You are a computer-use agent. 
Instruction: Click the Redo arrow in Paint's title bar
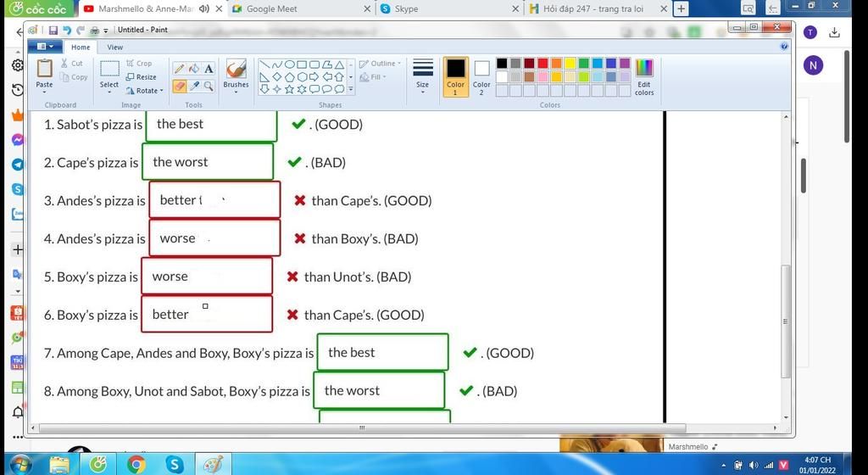(x=81, y=30)
